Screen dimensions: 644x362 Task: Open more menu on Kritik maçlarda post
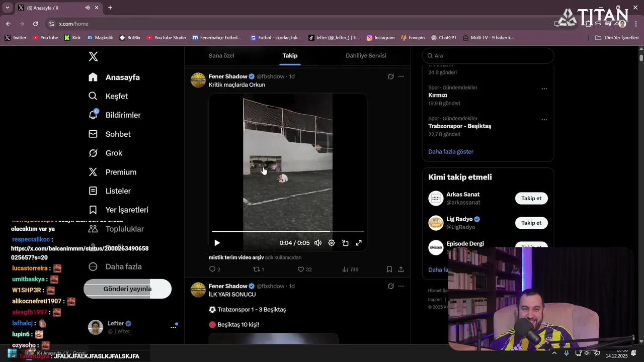[x=401, y=76]
